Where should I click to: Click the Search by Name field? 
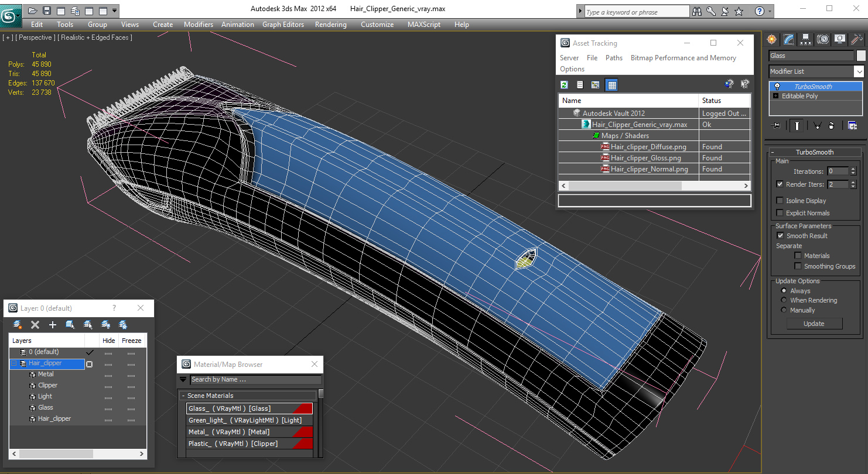[x=256, y=380]
